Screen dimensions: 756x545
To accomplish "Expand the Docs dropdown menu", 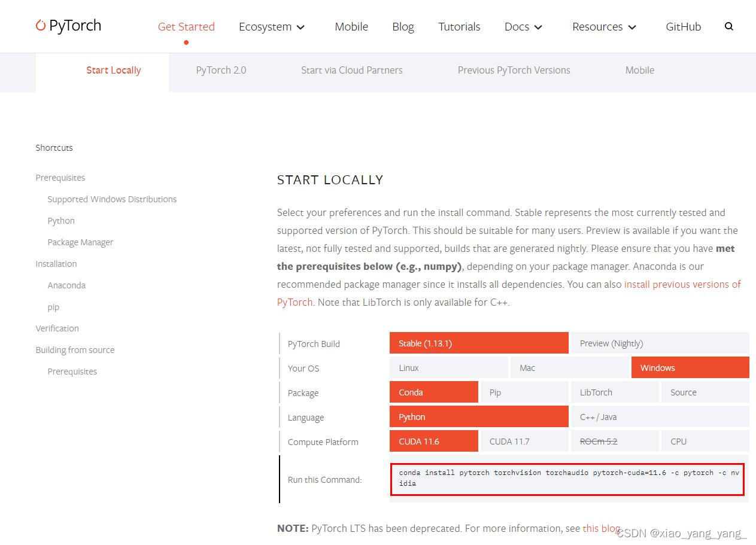I will [x=523, y=26].
